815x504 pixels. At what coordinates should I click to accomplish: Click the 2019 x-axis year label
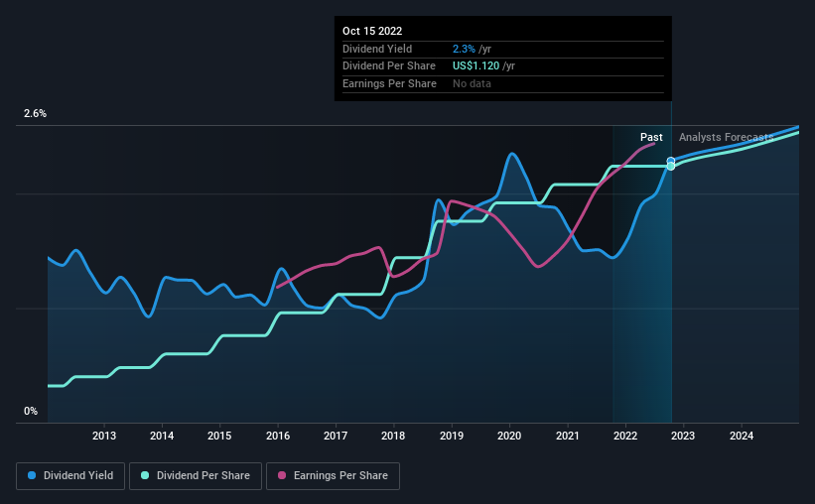coord(451,436)
